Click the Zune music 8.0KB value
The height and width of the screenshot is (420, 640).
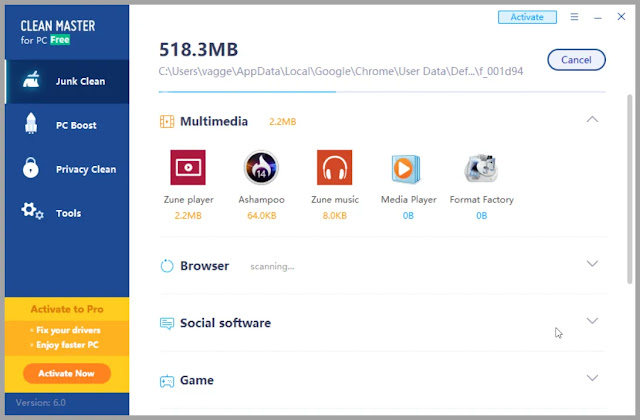(x=335, y=216)
